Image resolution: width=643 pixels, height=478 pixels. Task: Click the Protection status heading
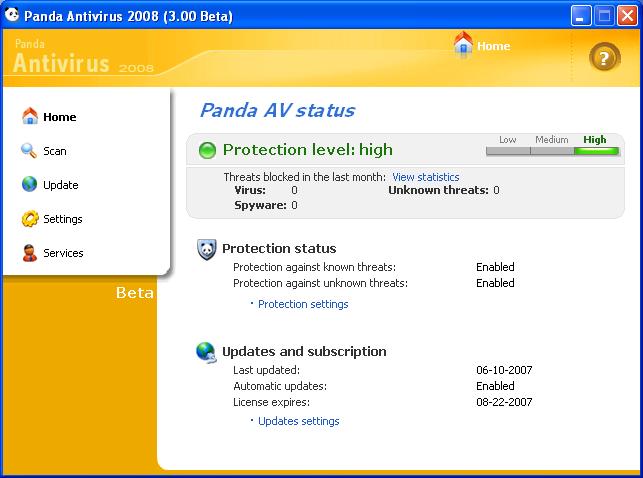coord(279,248)
